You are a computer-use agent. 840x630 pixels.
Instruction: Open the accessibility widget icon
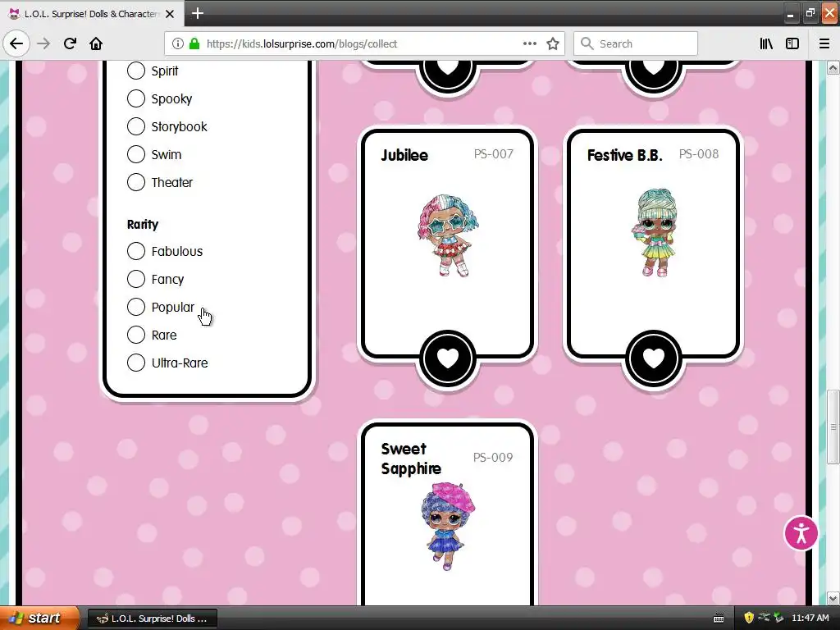tap(801, 533)
